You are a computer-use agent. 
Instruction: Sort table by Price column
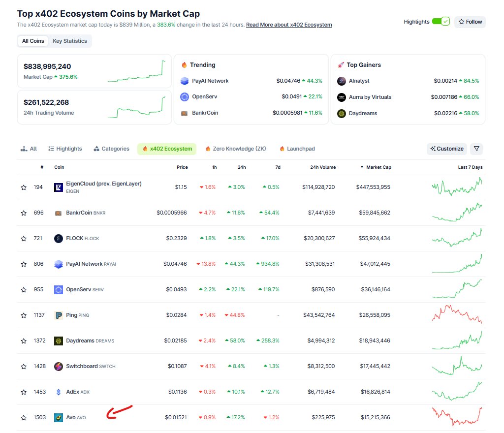[x=182, y=167]
